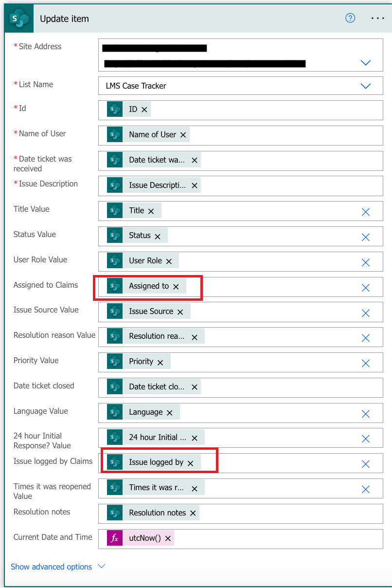Click the SharePoint icon on the ID token
The image size is (392, 588).
114,110
